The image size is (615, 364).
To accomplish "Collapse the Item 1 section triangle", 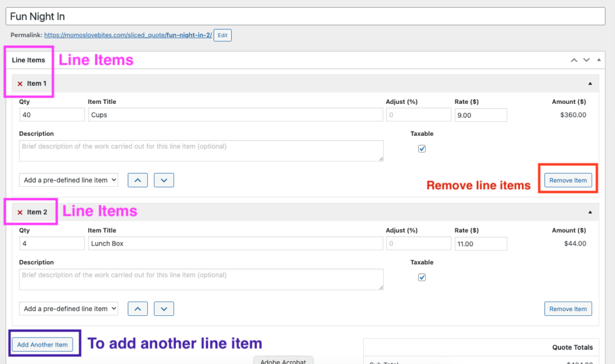I will click(590, 83).
